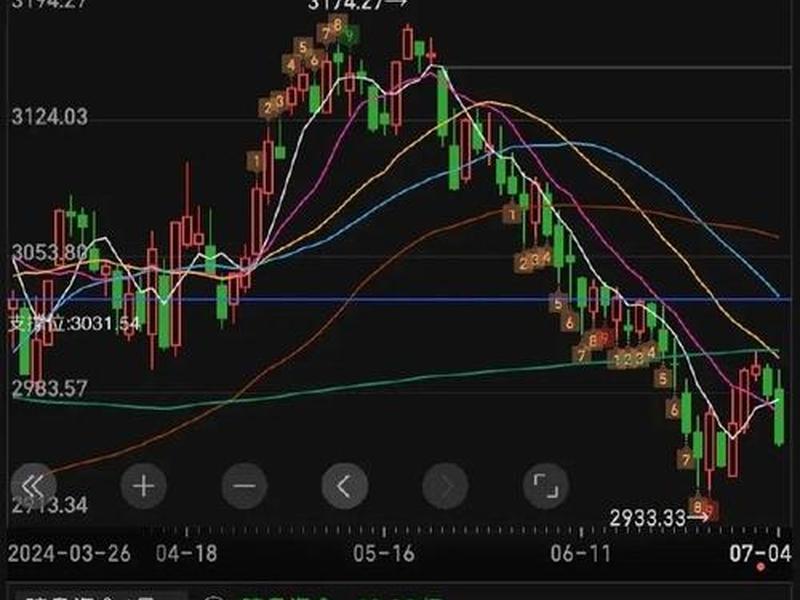
Task: Move chart left with left chevron
Action: click(345, 486)
